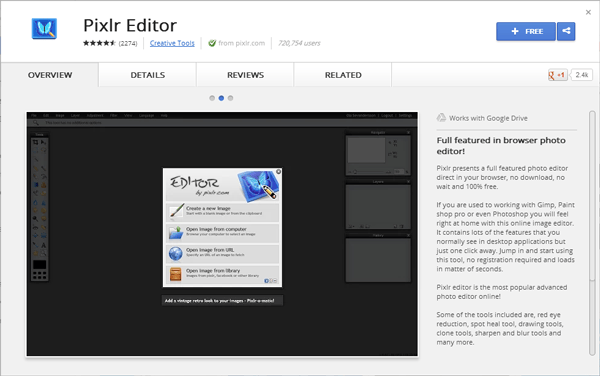Open the Reviews tab
Image resolution: width=600 pixels, height=376 pixels.
point(245,75)
